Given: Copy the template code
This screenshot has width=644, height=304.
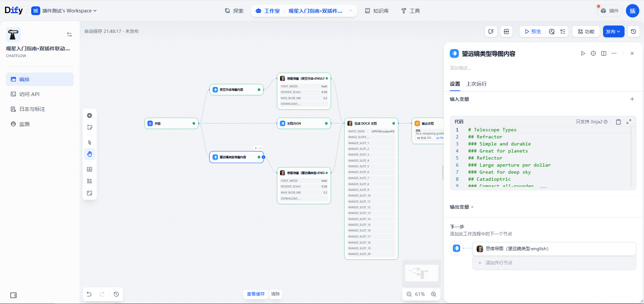Looking at the screenshot, I should 619,122.
